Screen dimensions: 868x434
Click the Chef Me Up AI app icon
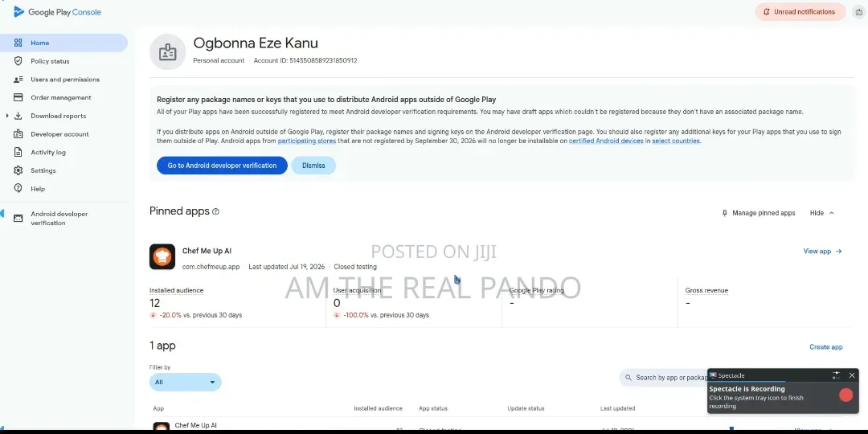pos(162,257)
